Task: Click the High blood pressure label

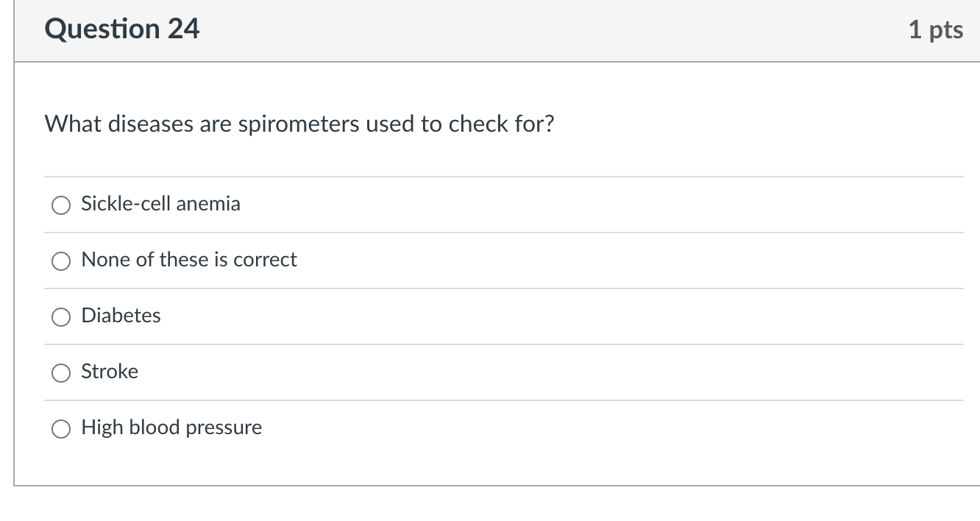Action: pos(171,428)
